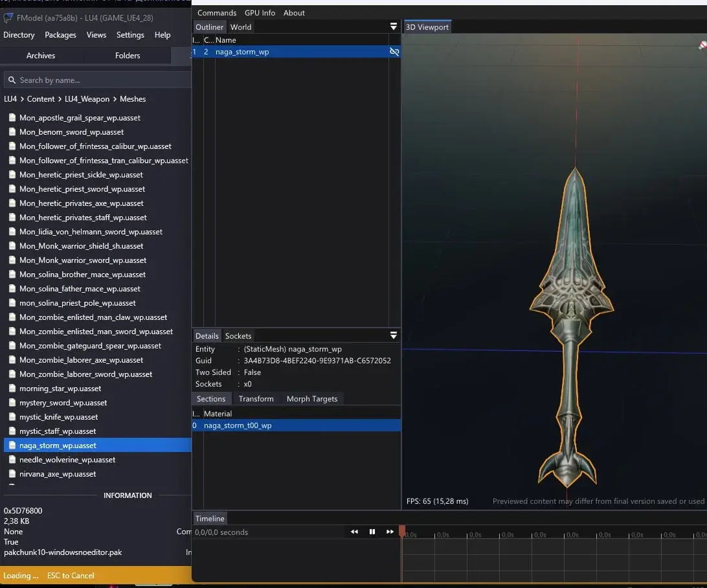Viewport: 707px width, 588px height.
Task: Switch to the Sockets tab
Action: click(x=238, y=336)
